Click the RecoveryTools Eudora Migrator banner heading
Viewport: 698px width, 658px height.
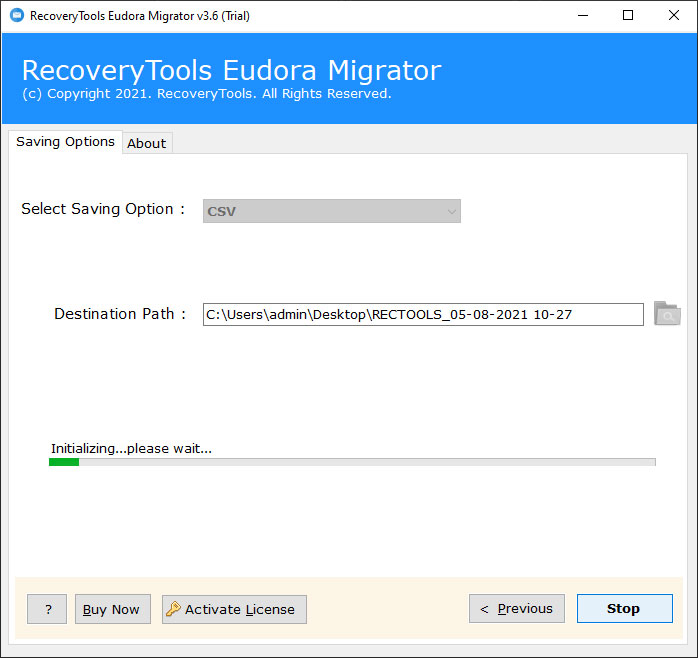point(231,70)
